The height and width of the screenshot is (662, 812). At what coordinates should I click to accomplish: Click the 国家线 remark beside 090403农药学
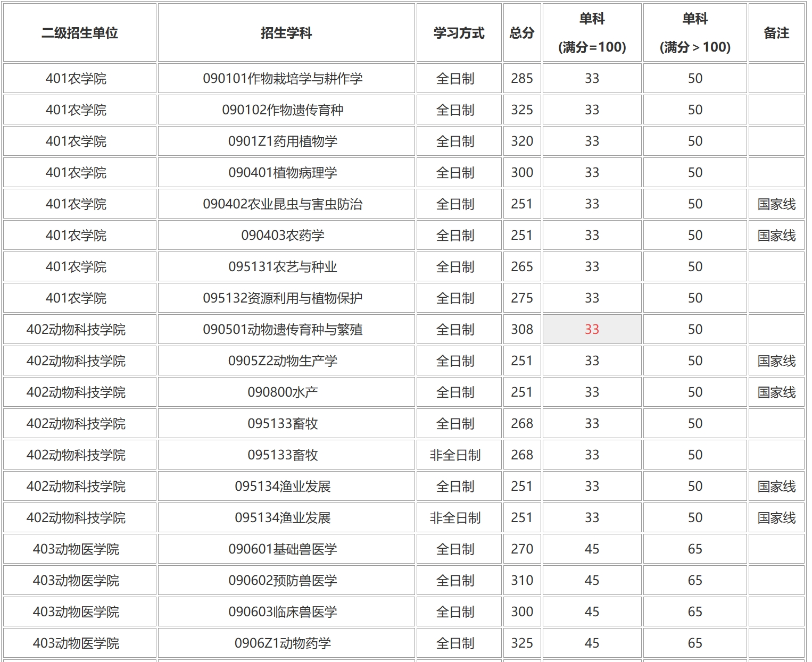click(x=776, y=235)
